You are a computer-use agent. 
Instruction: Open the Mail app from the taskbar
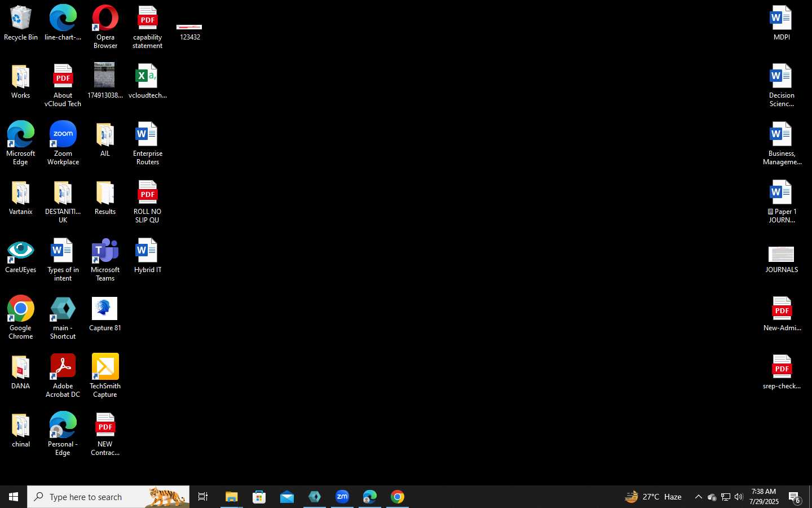(287, 497)
